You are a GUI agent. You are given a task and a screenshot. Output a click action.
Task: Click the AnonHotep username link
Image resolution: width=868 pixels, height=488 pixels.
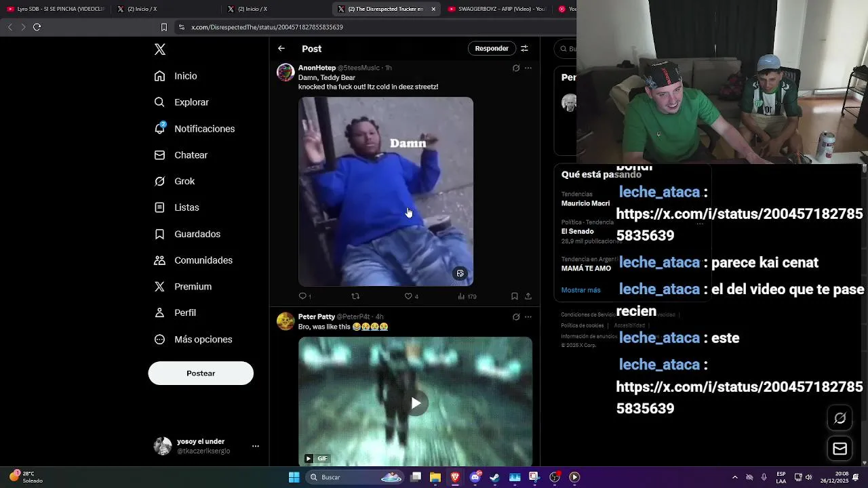[317, 68]
